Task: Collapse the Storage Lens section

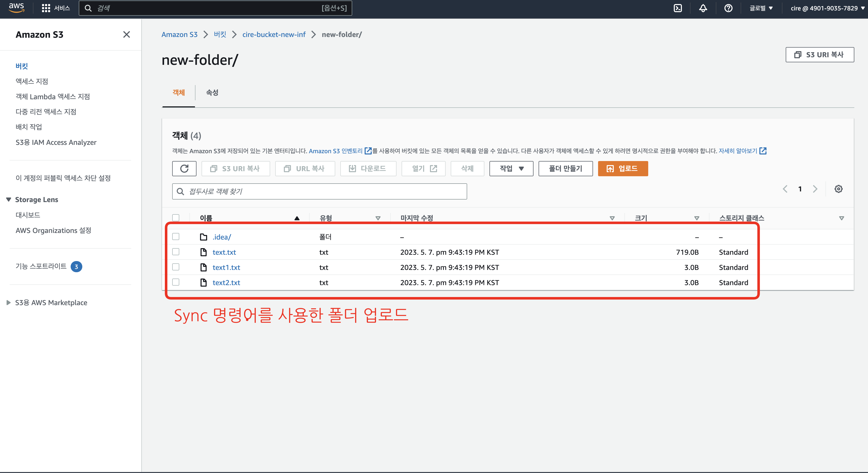Action: click(x=9, y=200)
